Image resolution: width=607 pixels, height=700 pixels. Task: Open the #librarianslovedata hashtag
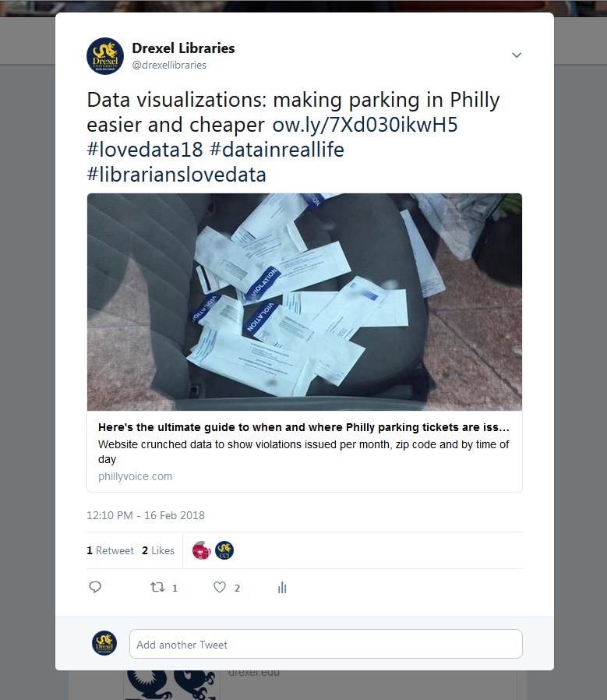(x=176, y=175)
